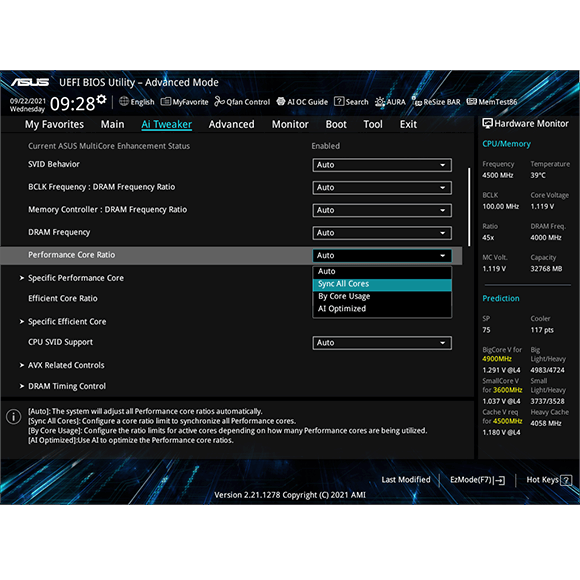Open the settings gear next to the clock

[101, 100]
